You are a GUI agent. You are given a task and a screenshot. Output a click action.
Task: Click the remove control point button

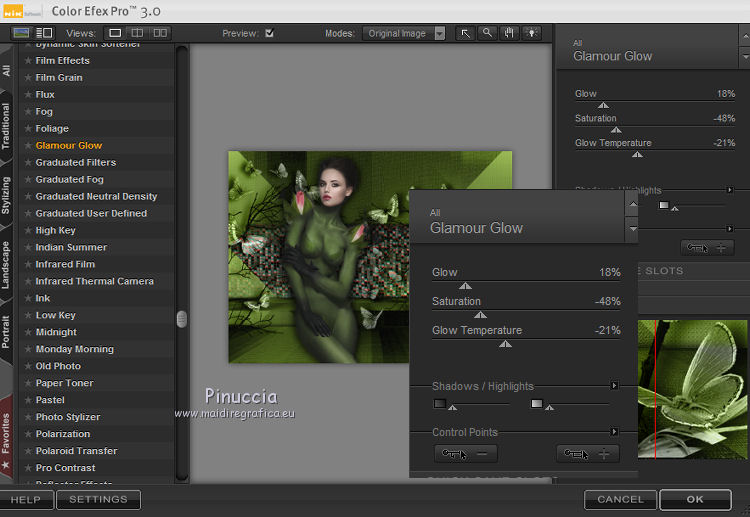466,454
